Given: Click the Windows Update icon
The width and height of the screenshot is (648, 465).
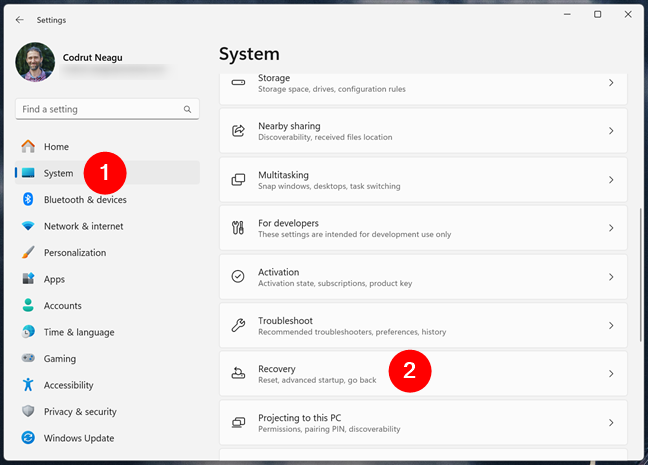Looking at the screenshot, I should coord(28,437).
